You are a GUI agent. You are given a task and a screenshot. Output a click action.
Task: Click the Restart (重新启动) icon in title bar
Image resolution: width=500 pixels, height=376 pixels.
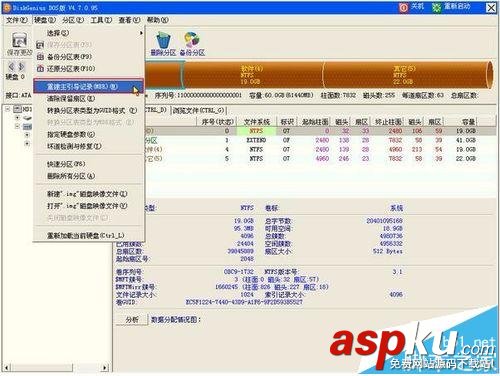437,7
